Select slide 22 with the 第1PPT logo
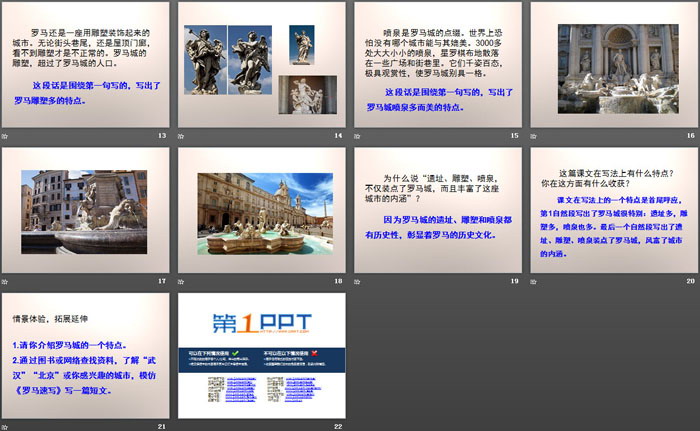 [x=262, y=356]
